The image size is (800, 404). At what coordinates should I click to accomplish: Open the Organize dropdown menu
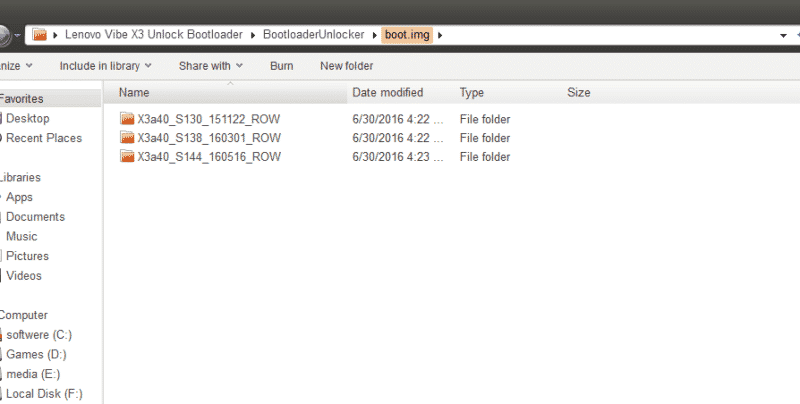pyautogui.click(x=16, y=66)
